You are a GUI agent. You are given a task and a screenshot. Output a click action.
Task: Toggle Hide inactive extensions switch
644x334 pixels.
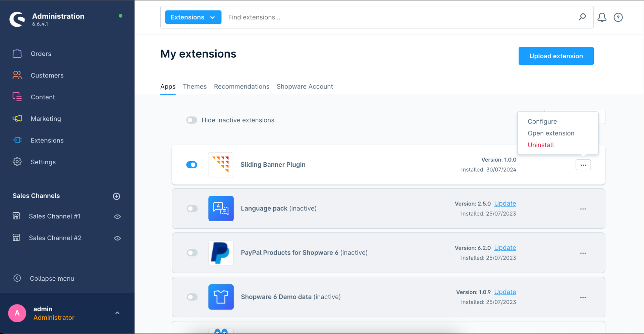pyautogui.click(x=192, y=120)
